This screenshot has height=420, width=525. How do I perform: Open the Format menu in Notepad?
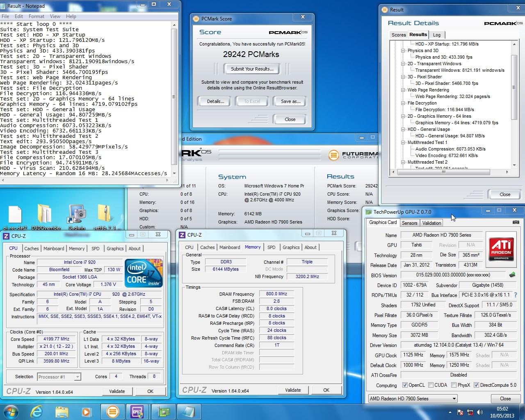36,16
